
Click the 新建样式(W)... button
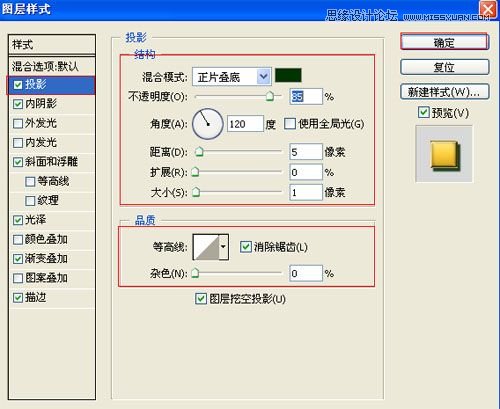tap(444, 92)
